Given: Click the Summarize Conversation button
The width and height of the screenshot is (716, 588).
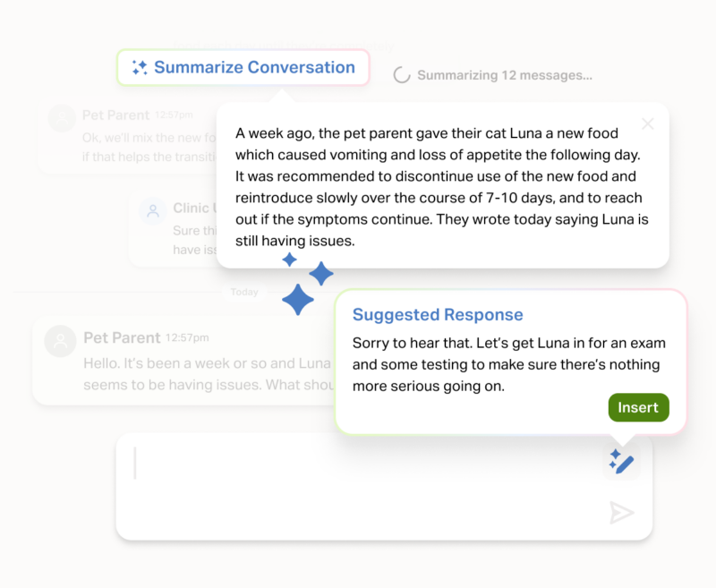Looking at the screenshot, I should [243, 67].
